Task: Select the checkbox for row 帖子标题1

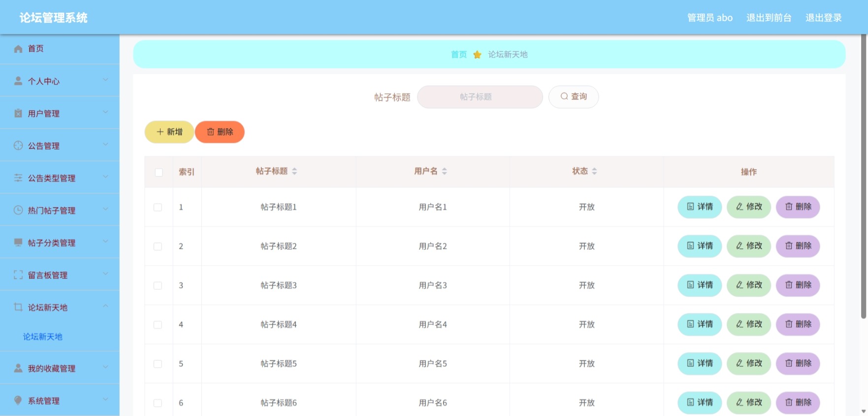Action: tap(158, 207)
